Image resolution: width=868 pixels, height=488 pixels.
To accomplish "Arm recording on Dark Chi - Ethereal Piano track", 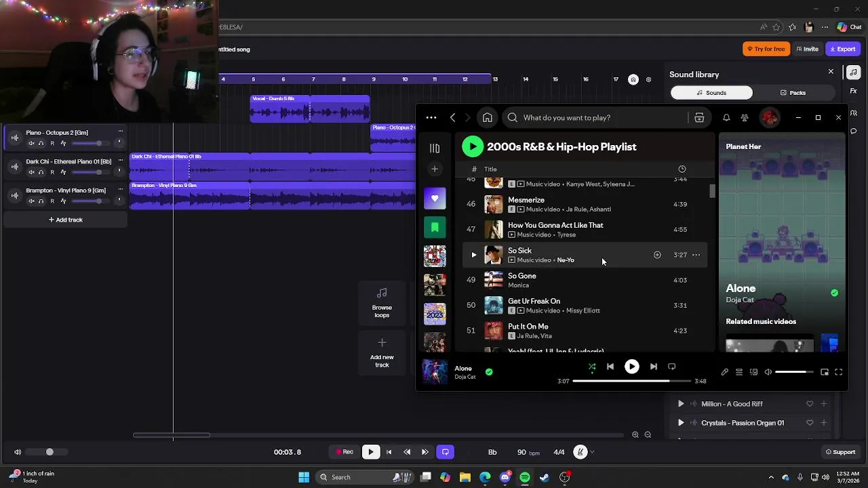I will [x=52, y=172].
